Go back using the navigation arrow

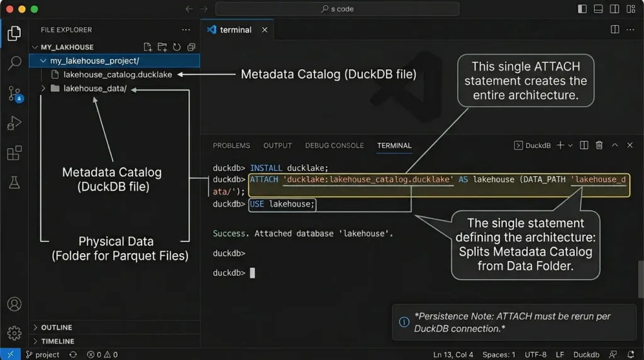point(189,9)
